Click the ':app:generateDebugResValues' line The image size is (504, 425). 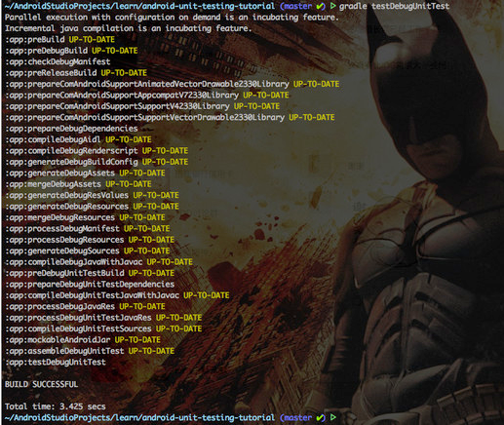click(x=92, y=195)
